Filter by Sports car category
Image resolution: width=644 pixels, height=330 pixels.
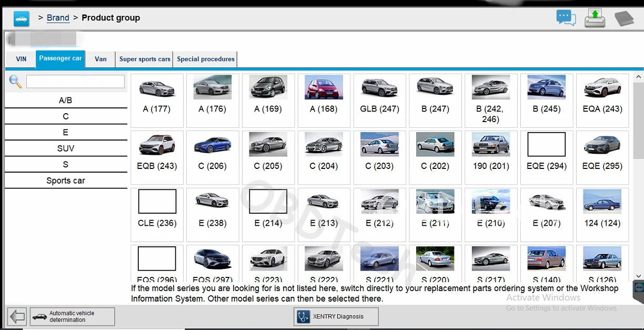(x=66, y=181)
